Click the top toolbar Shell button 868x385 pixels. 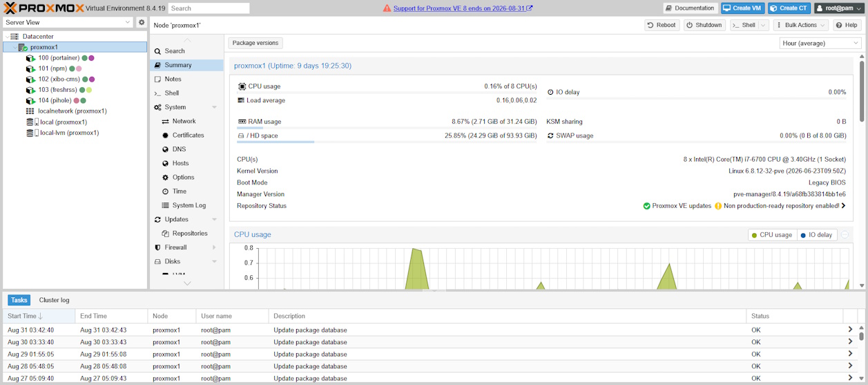point(744,25)
